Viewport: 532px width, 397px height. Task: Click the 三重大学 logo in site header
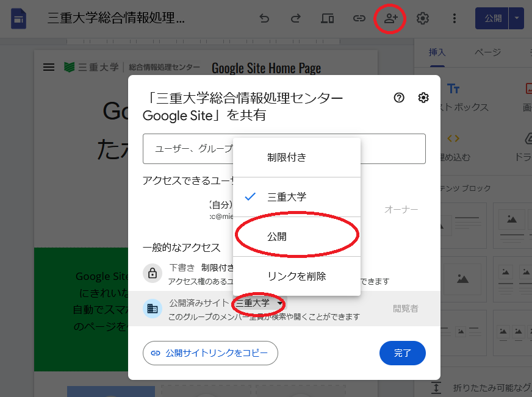(x=92, y=67)
